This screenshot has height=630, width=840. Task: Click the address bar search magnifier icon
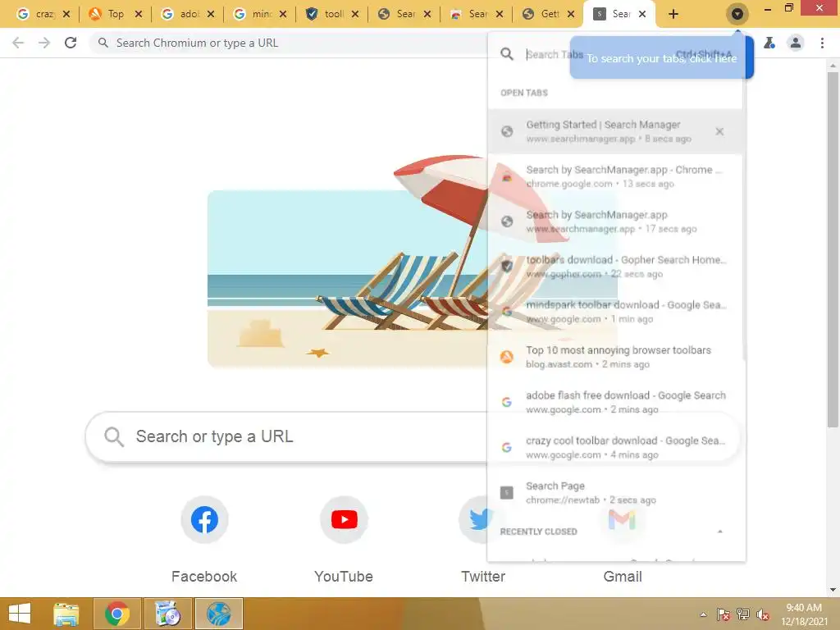103,43
